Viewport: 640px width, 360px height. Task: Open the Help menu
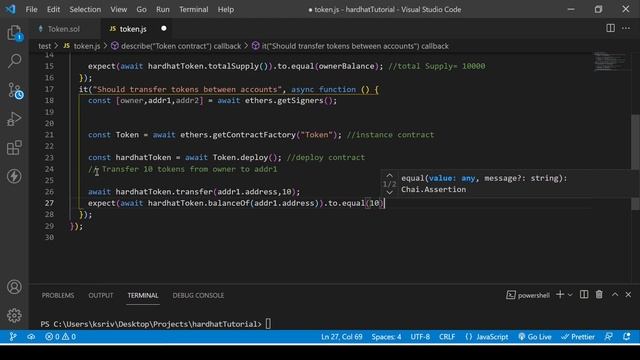(226, 9)
